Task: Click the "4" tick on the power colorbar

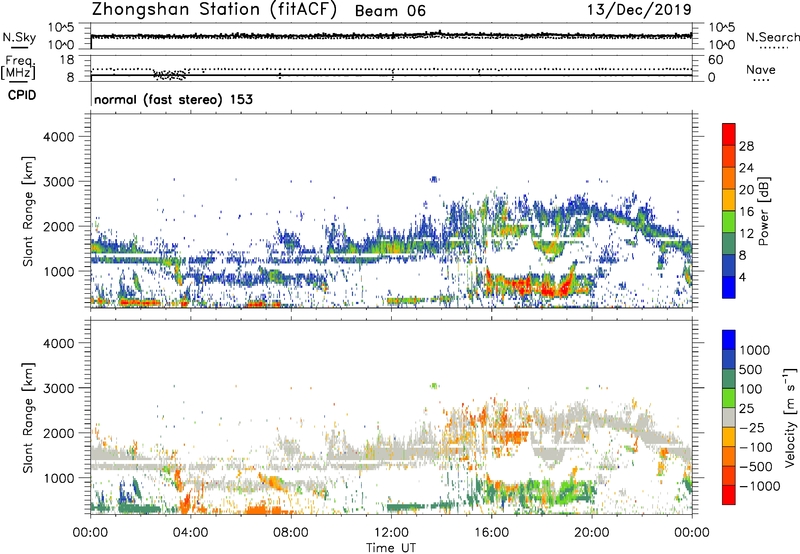Action: (744, 278)
